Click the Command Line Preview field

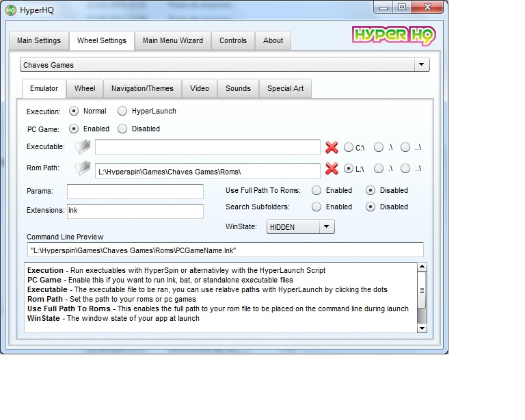pos(226,250)
